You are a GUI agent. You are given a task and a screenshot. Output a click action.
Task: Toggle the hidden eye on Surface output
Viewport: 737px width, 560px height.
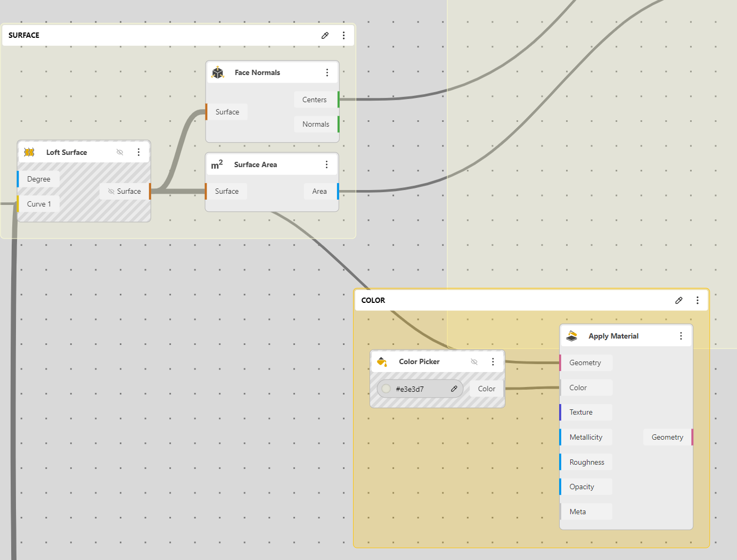(111, 191)
